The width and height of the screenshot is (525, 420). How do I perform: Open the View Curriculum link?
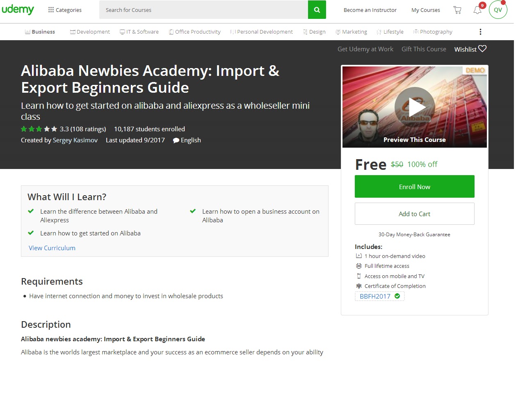pos(52,248)
